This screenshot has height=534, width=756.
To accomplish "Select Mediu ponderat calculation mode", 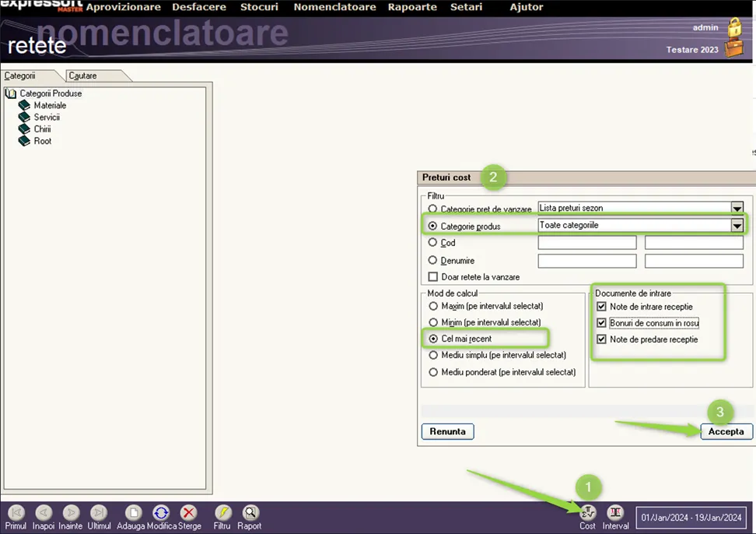I will point(433,372).
